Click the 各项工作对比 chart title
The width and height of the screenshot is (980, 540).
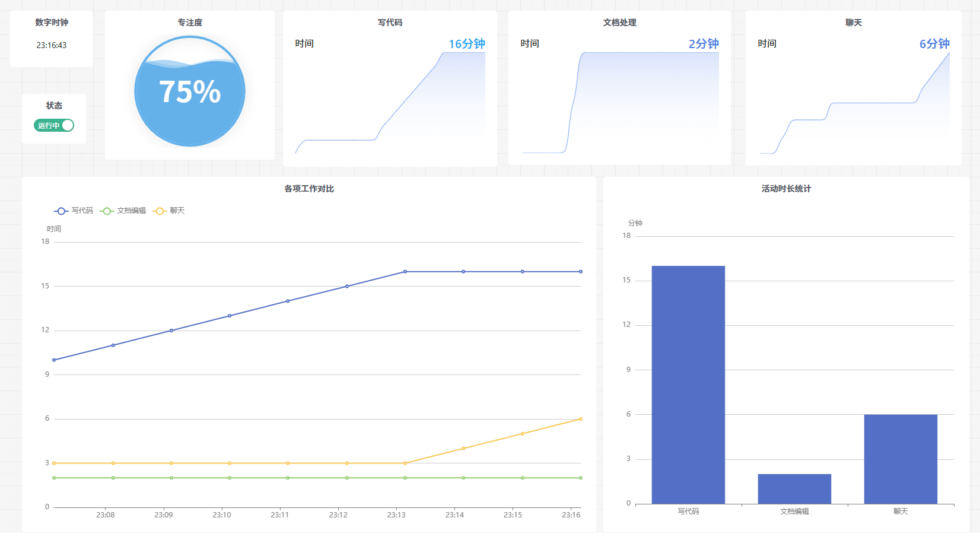point(309,189)
